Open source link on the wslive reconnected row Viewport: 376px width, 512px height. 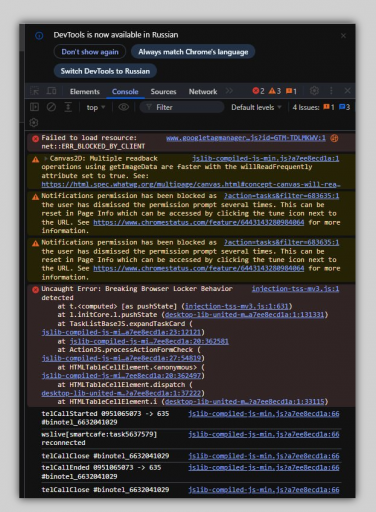pos(264,434)
